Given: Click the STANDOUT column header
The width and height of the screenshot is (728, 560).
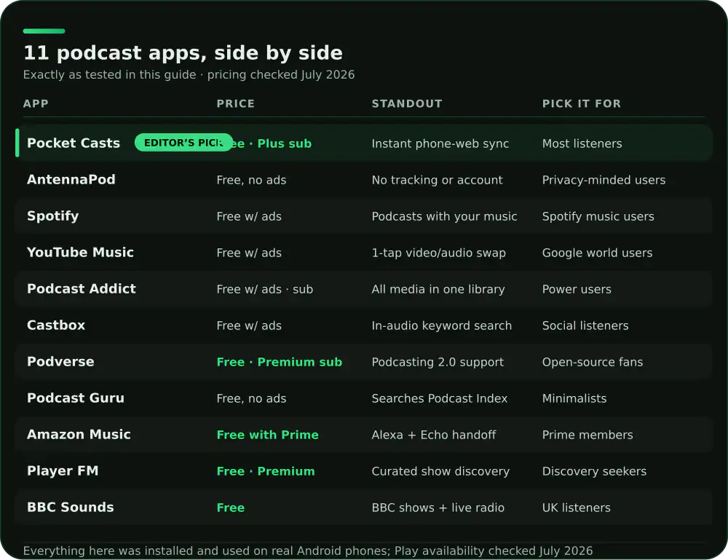Looking at the screenshot, I should pyautogui.click(x=407, y=103).
